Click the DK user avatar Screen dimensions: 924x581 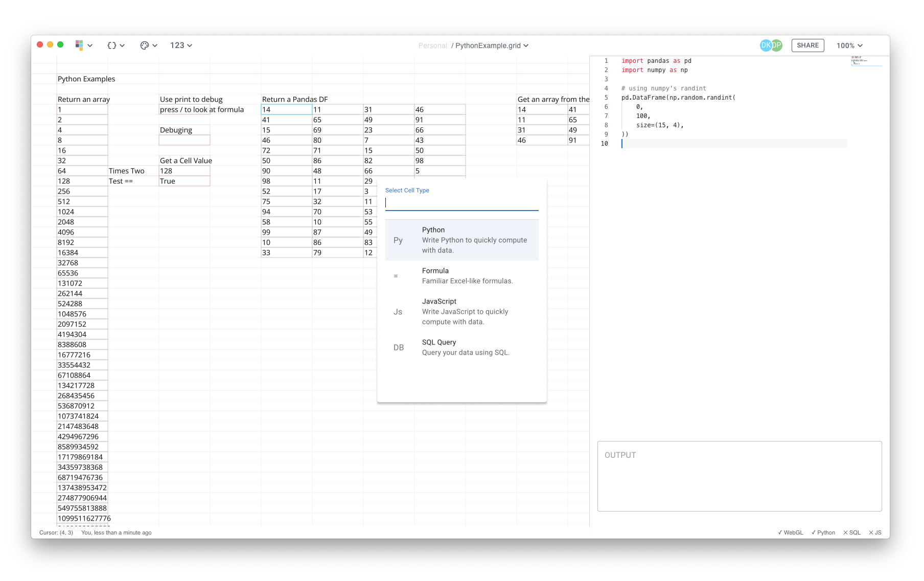click(765, 45)
